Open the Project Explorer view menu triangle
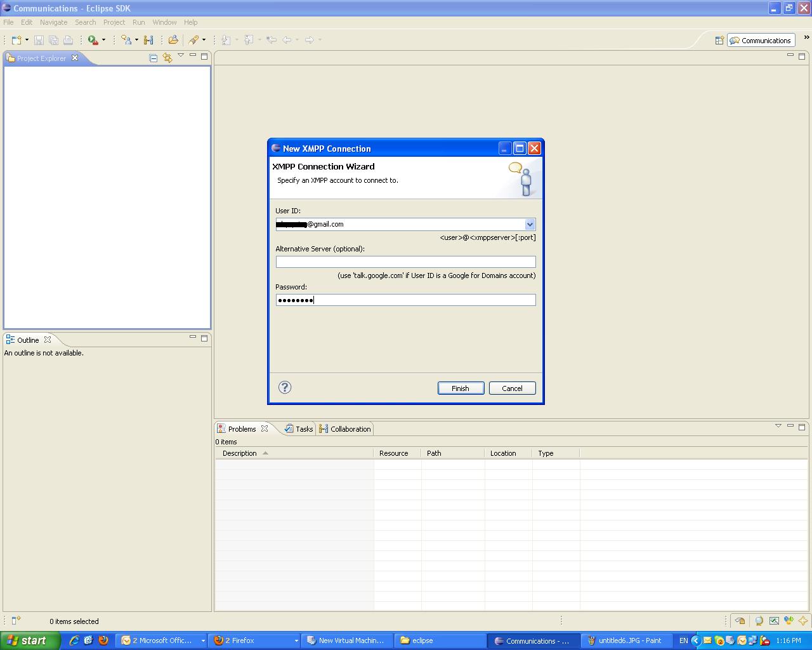The height and width of the screenshot is (650, 812). click(x=181, y=56)
